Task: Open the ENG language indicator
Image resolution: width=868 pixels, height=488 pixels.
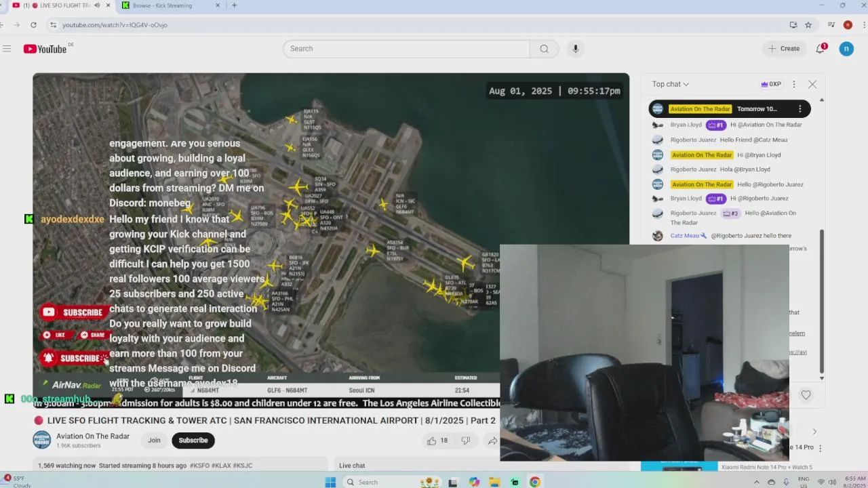Action: [804, 482]
